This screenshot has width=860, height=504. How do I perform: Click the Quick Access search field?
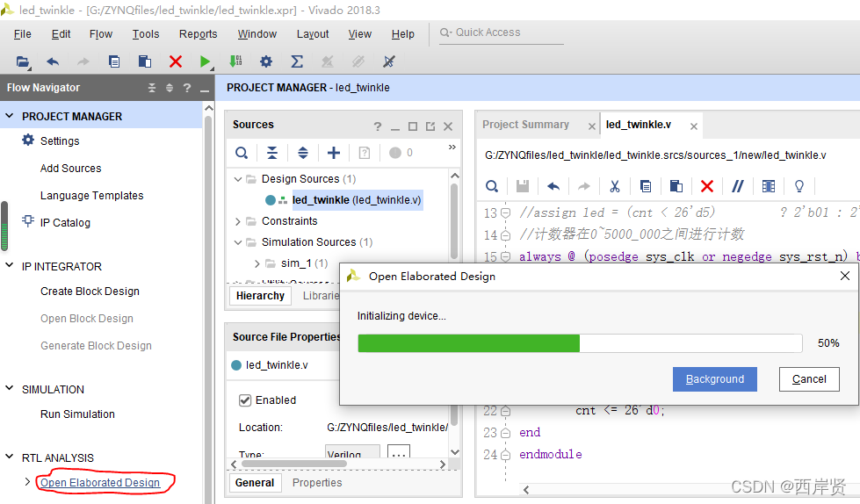(x=502, y=32)
